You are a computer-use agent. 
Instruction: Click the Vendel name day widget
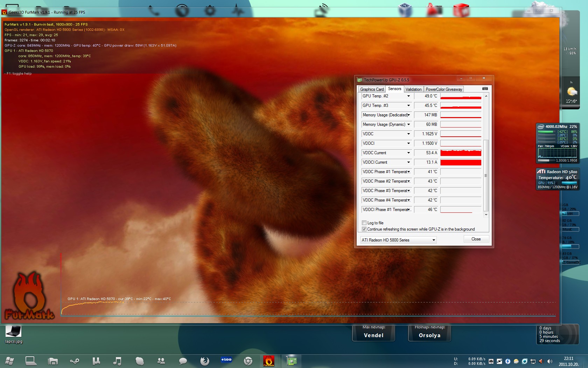(x=373, y=333)
